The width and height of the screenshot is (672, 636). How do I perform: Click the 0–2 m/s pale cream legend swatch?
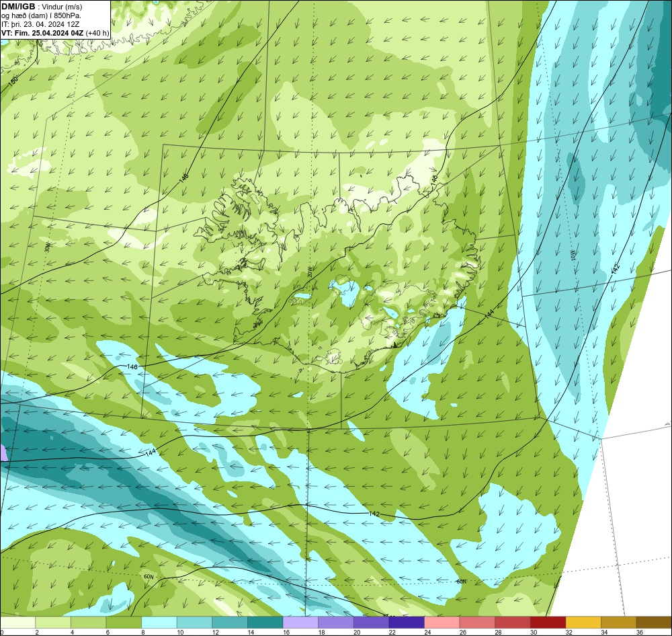(17, 623)
